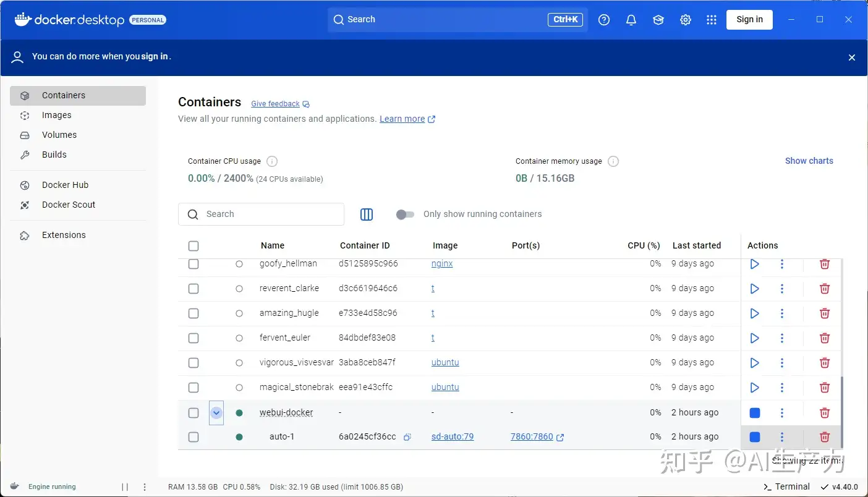Open the notifications bell
The height and width of the screenshot is (497, 868).
click(x=631, y=20)
